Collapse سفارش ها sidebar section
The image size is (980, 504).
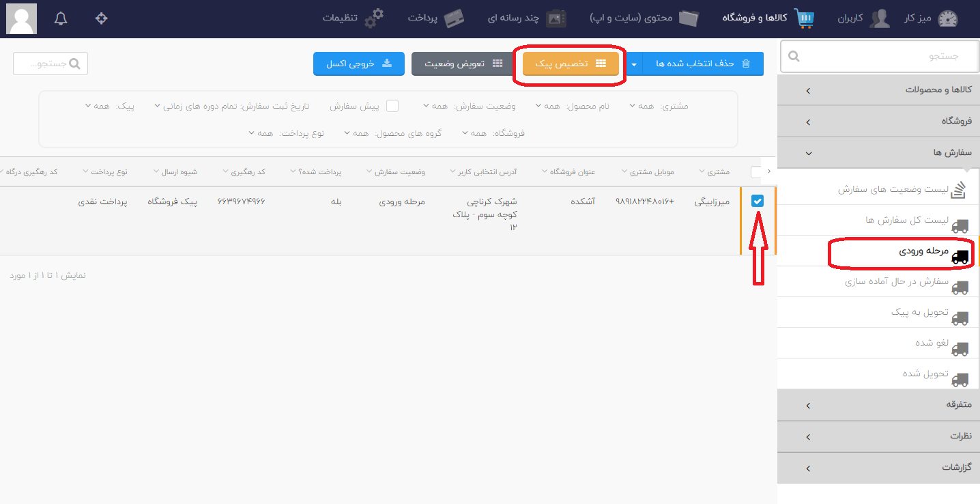[x=878, y=153]
